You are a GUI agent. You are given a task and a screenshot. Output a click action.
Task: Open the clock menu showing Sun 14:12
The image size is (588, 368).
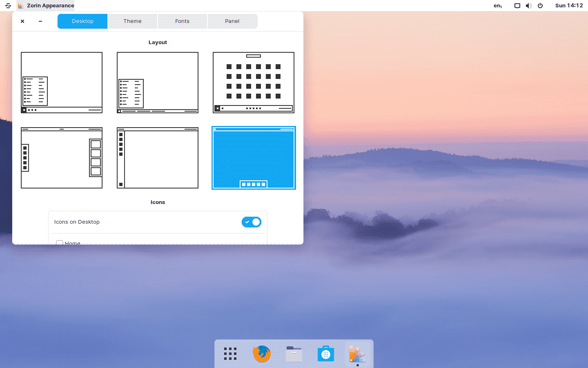[x=569, y=6]
